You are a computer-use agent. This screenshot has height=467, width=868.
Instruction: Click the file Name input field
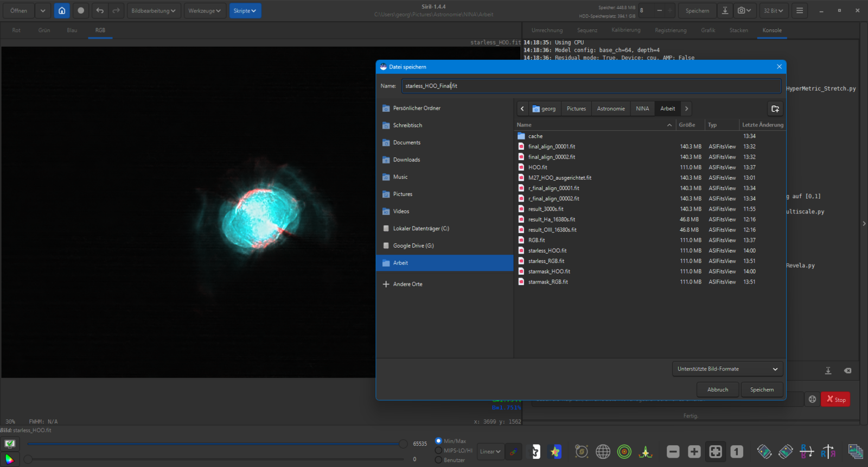pyautogui.click(x=591, y=86)
